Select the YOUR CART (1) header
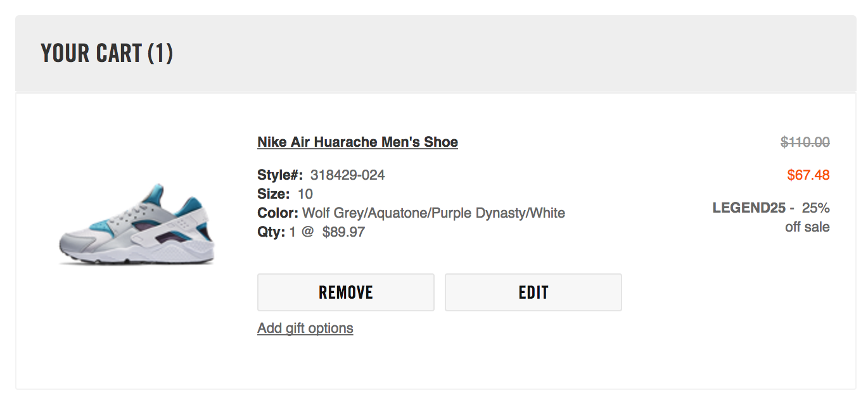Viewport: 868px width, 405px height. coord(107,53)
